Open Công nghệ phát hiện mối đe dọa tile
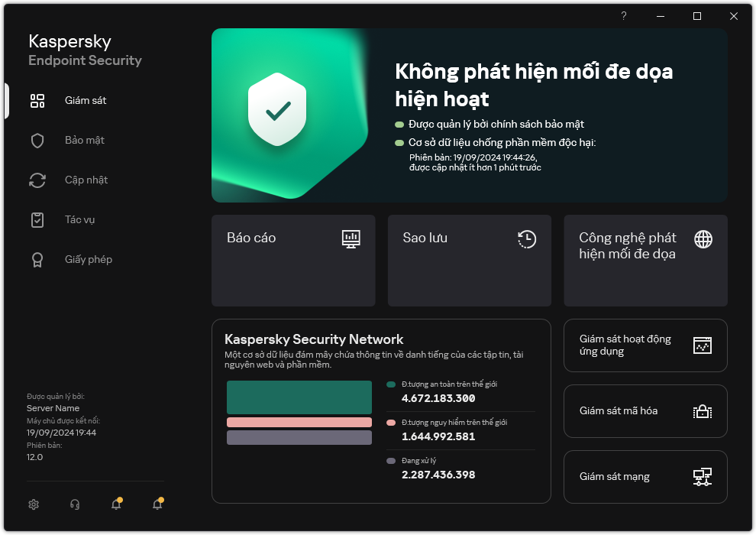 point(645,261)
